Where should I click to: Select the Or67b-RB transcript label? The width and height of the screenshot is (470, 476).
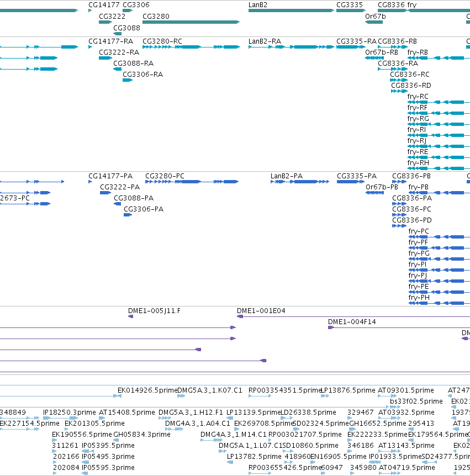381,52
